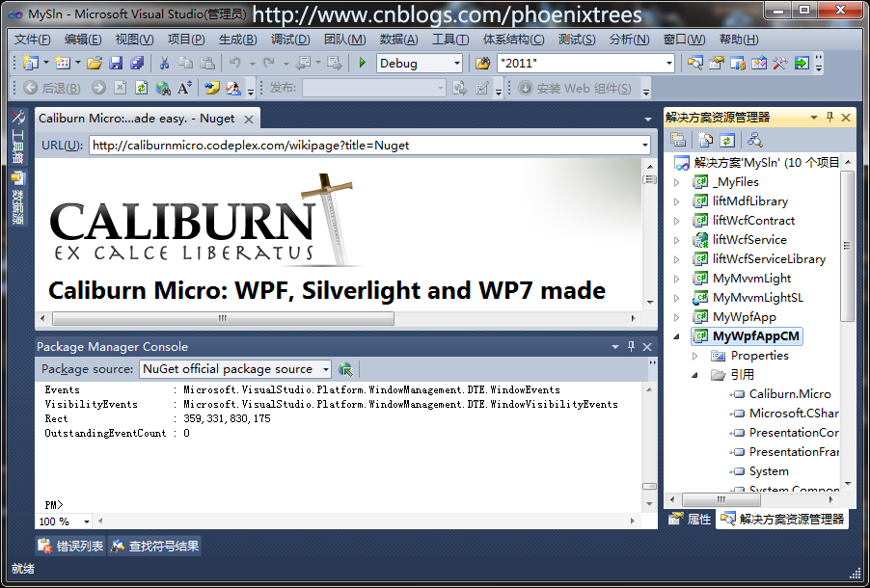Click the New Project toolbar icon
This screenshot has height=588, width=870.
(x=31, y=64)
